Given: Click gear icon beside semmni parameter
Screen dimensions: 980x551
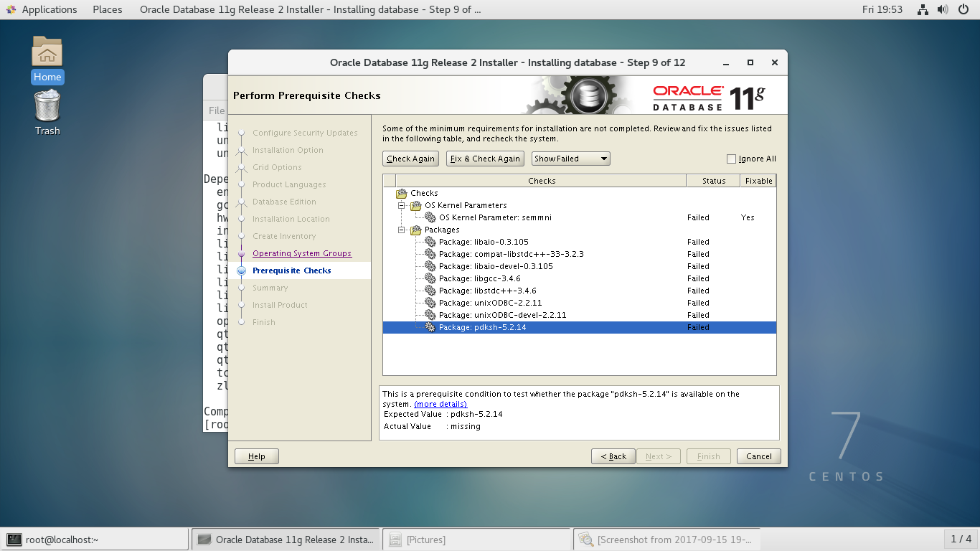Looking at the screenshot, I should click(x=430, y=217).
